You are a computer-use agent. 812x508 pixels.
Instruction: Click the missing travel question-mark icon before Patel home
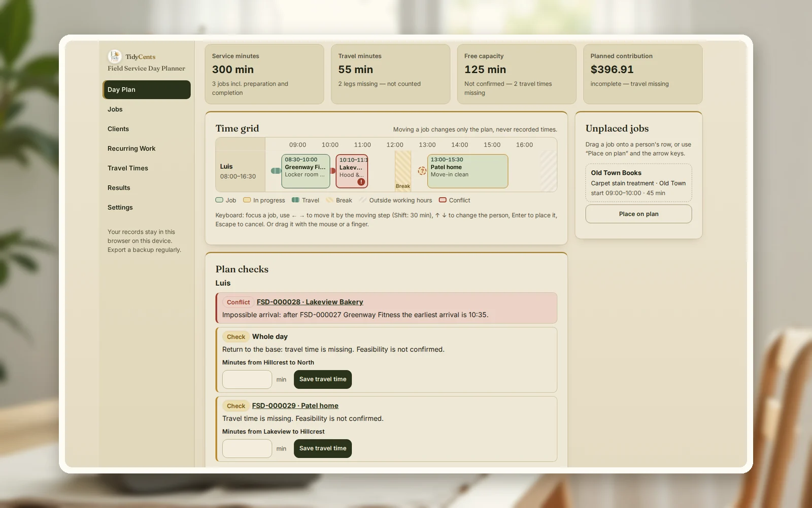point(422,171)
